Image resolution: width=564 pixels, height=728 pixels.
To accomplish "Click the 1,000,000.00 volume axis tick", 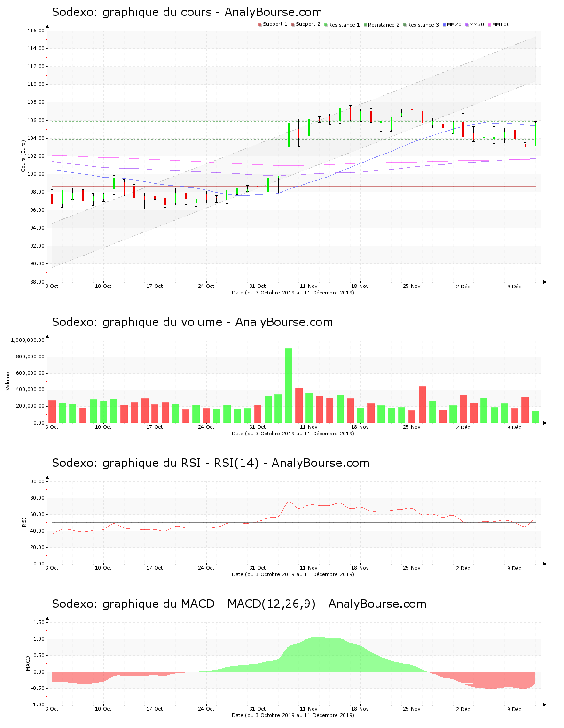I will click(x=27, y=340).
